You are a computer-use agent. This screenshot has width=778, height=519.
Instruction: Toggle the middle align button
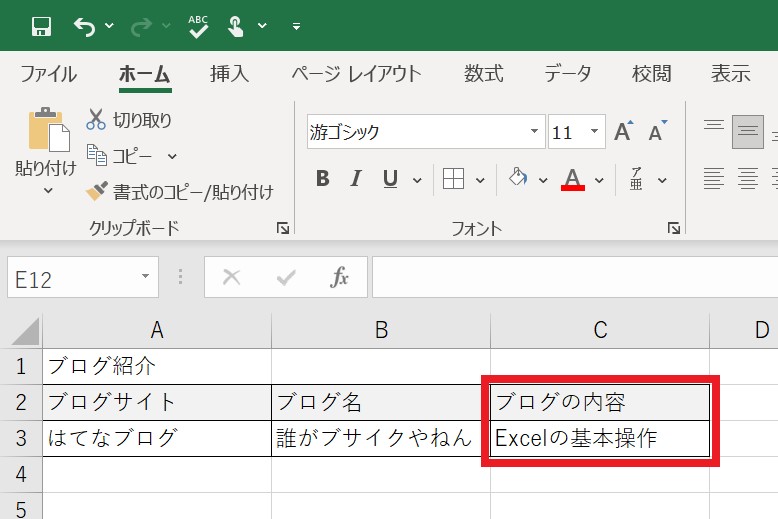747,131
